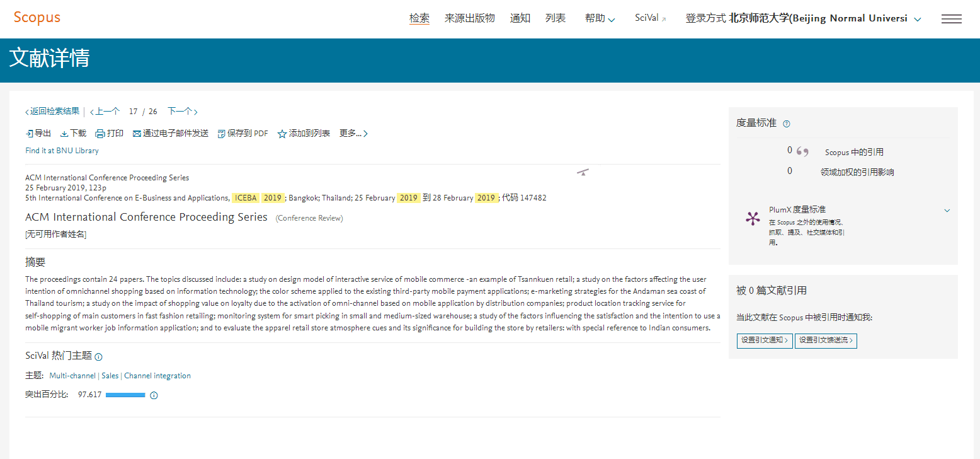Open the SciVal external link
This screenshot has height=459, width=980.
651,18
